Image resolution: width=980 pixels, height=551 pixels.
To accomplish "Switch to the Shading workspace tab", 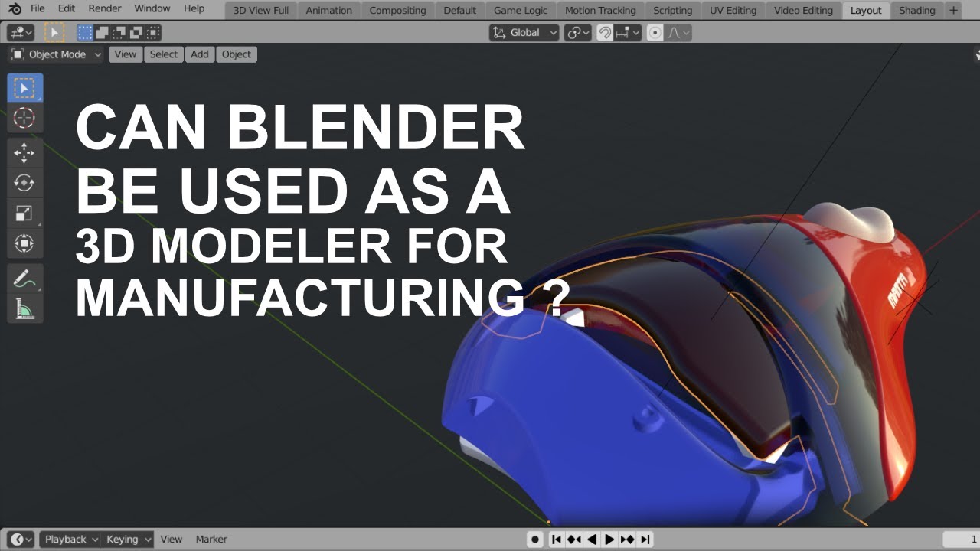I will (x=917, y=11).
